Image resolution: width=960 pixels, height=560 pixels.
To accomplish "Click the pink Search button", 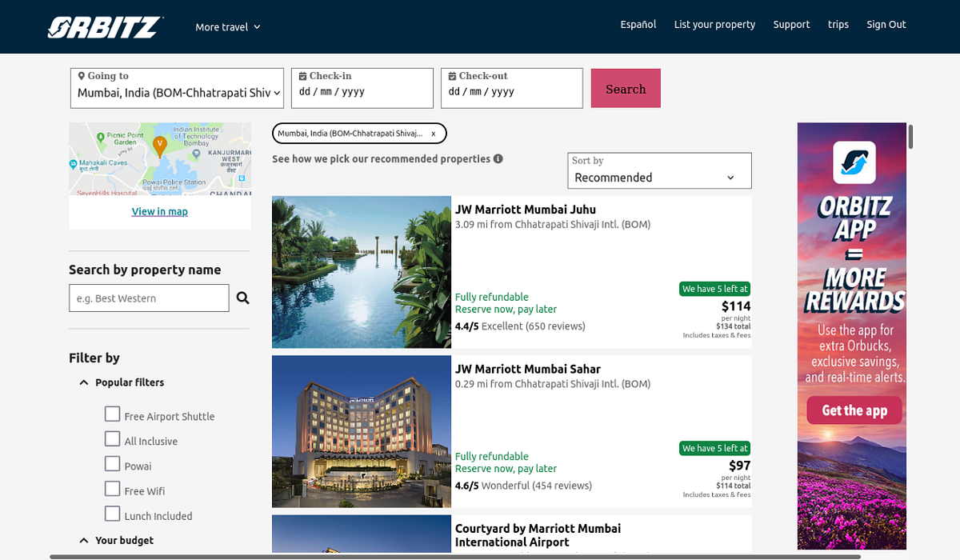I will (626, 89).
